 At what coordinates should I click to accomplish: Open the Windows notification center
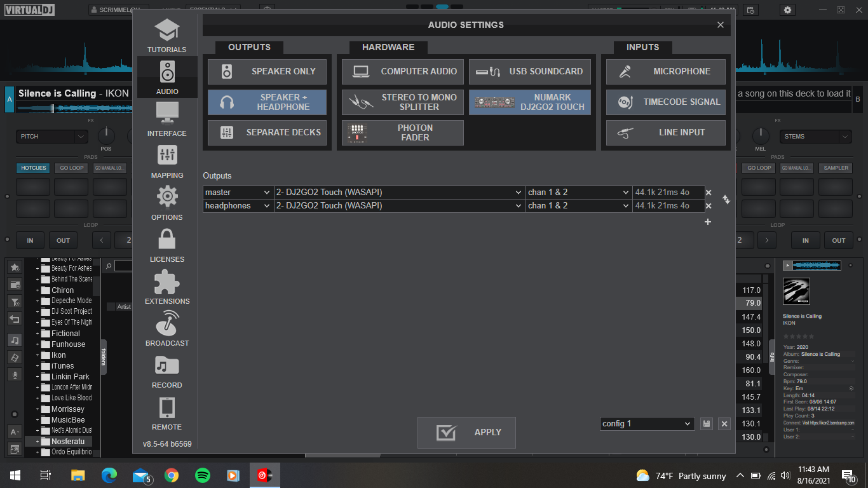pos(848,475)
